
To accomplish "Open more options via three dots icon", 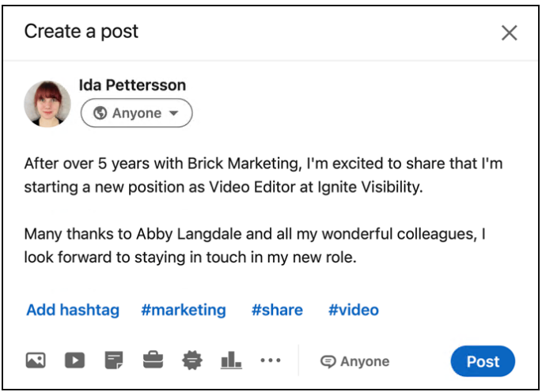I will pos(271,360).
